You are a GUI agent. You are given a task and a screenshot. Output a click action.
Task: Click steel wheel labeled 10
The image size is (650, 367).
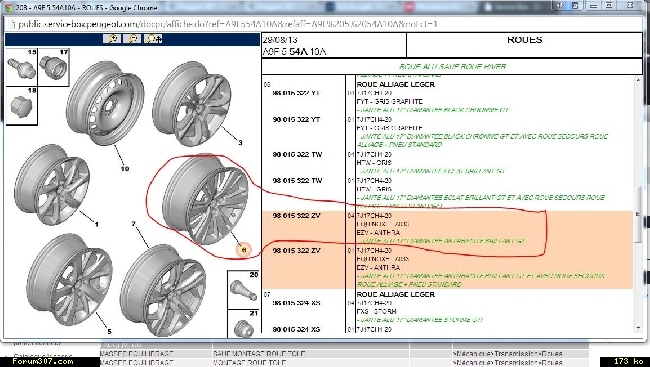[x=105, y=103]
